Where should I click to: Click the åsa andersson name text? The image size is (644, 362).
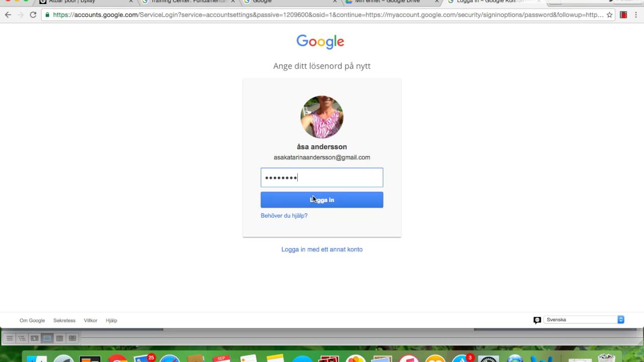point(322,147)
